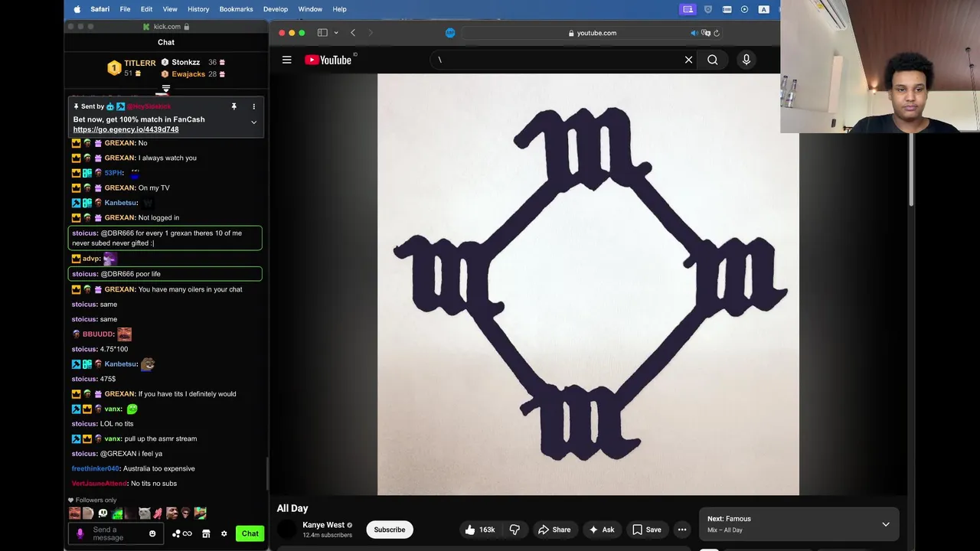The image size is (980, 551).
Task: Mute the YouTube tab audio icon
Action: point(694,33)
